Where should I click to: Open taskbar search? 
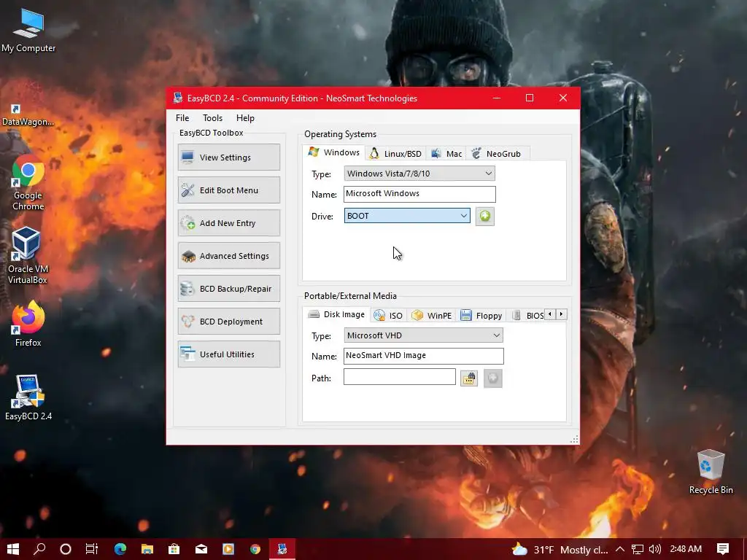pos(39,549)
